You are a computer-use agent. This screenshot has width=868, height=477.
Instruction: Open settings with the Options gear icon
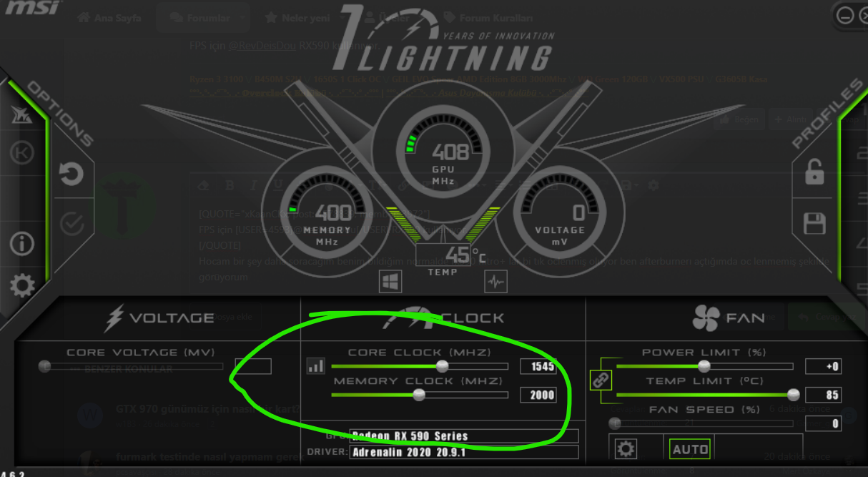[21, 286]
